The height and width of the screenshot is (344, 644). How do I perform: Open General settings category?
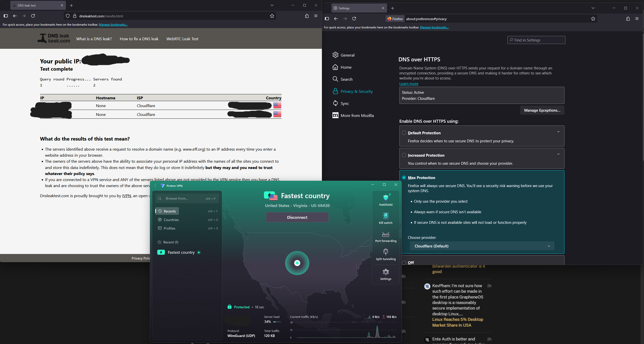(x=344, y=55)
